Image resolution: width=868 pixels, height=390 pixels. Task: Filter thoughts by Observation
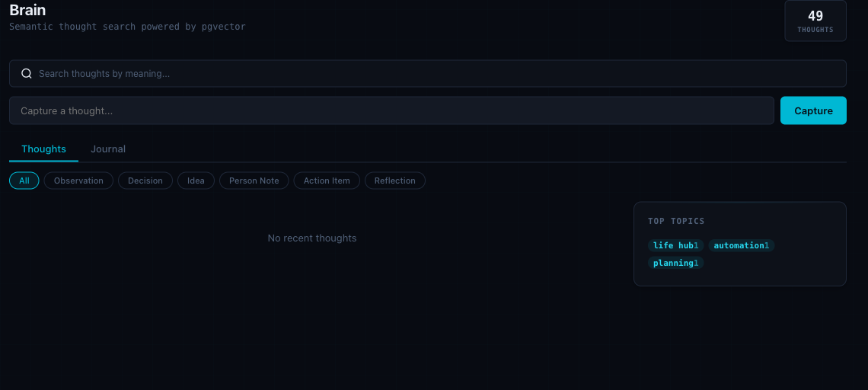click(x=78, y=181)
